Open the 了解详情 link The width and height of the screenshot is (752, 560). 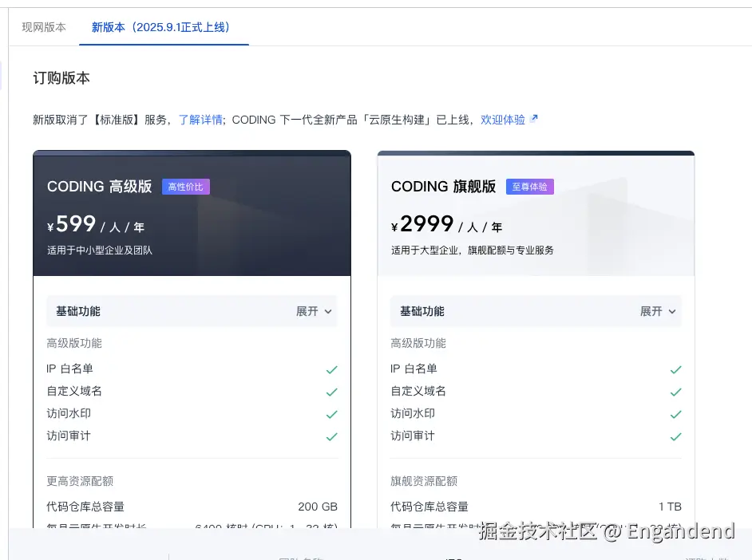click(x=200, y=120)
